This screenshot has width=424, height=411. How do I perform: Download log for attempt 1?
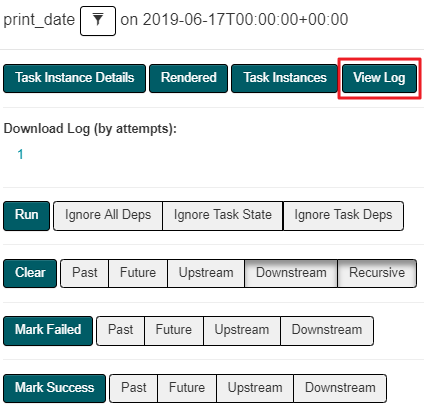coord(20,154)
